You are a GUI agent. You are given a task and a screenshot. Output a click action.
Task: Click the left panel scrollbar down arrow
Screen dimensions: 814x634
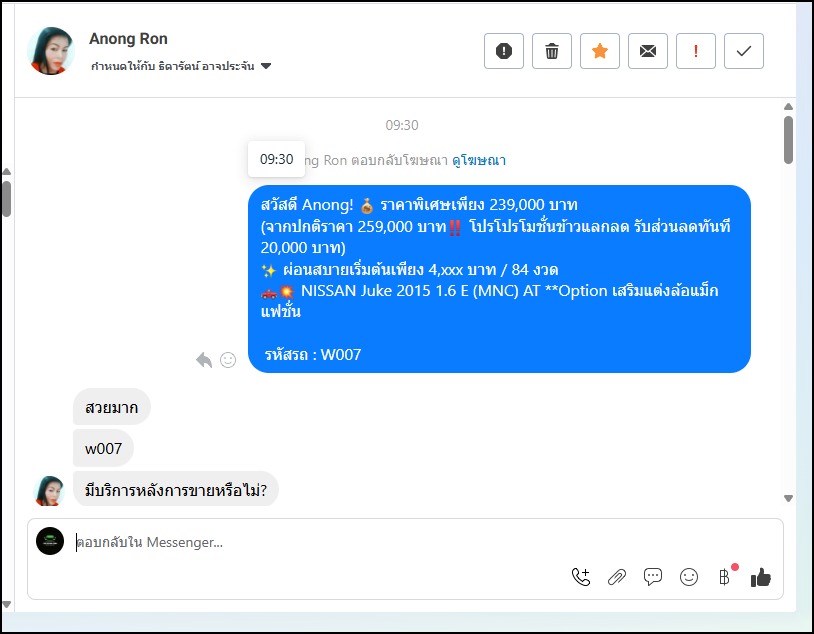7,604
